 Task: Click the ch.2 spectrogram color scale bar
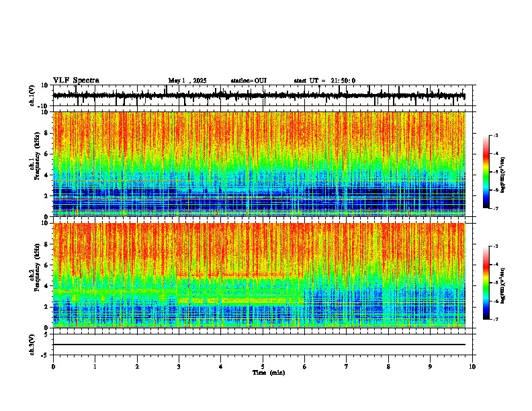[x=486, y=283]
